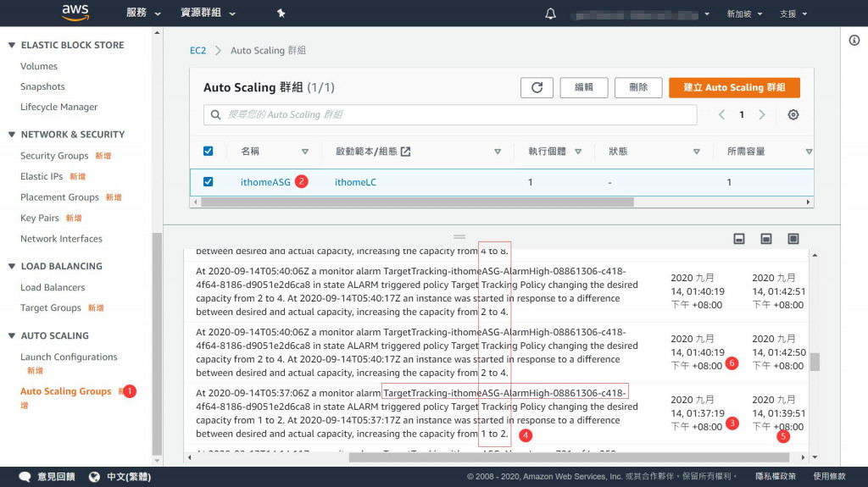Refresh the Auto Scaling groups list
The height and width of the screenshot is (487, 868).
coord(537,87)
